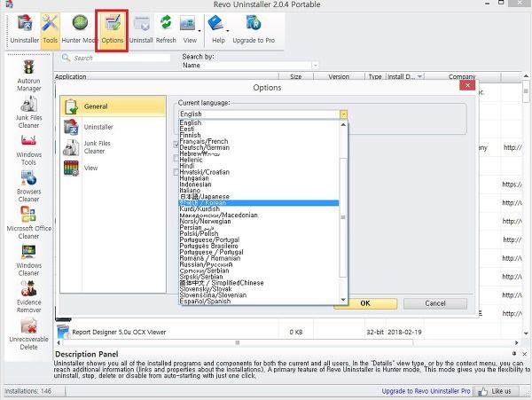Sort by Company column header
This screenshot has width=532, height=400.
pos(462,76)
